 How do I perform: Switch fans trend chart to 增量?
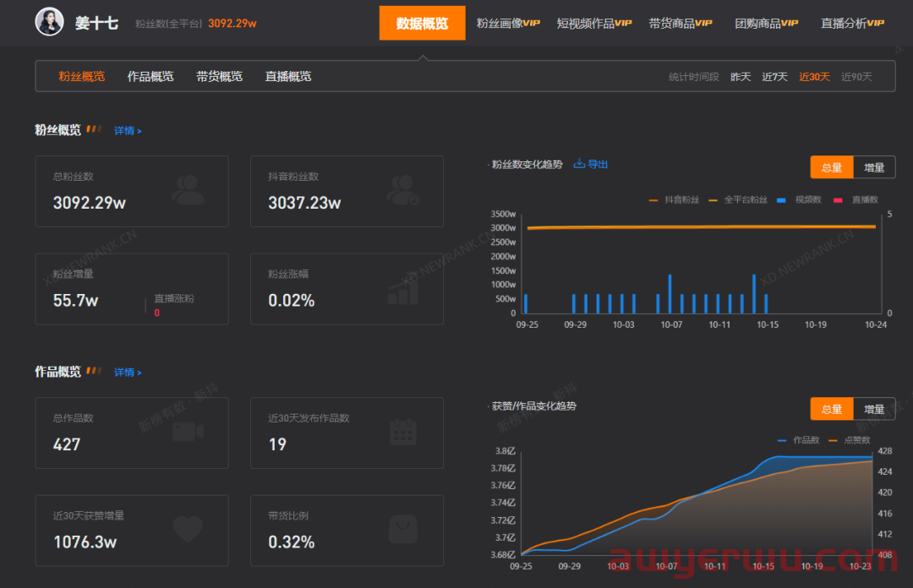pyautogui.click(x=874, y=167)
